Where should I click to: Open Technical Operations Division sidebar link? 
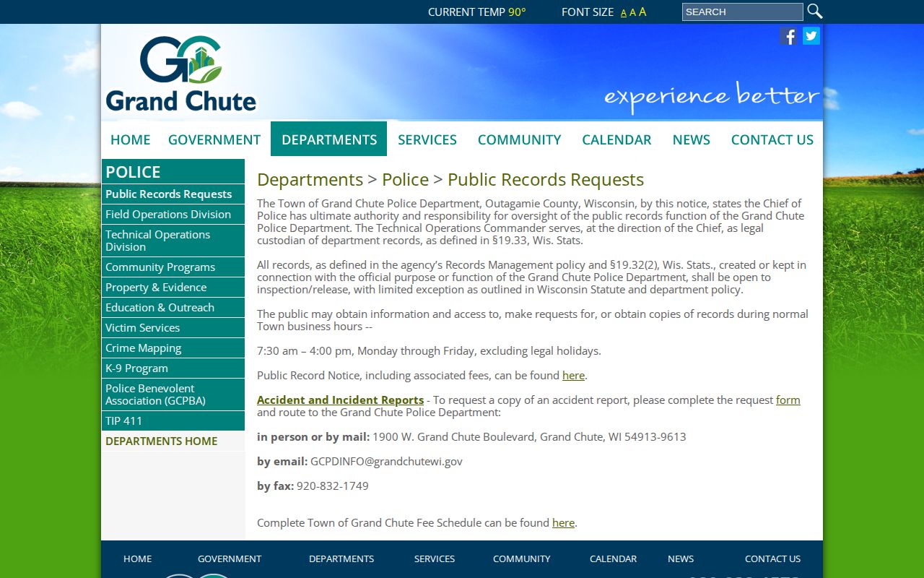(173, 241)
